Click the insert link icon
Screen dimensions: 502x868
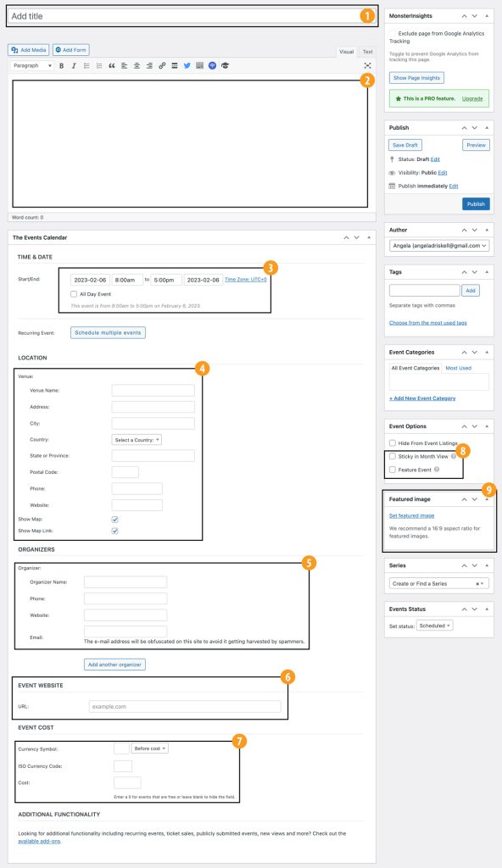[x=162, y=66]
